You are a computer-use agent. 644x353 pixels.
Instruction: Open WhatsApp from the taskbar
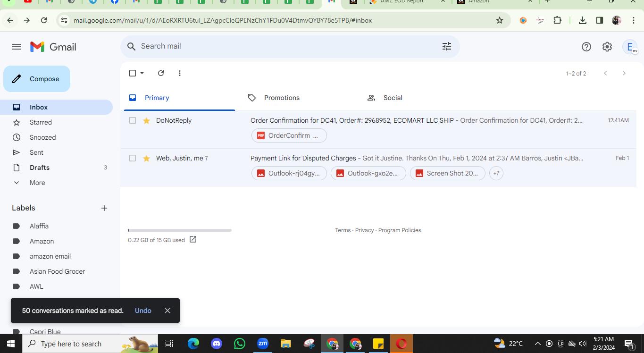(240, 344)
